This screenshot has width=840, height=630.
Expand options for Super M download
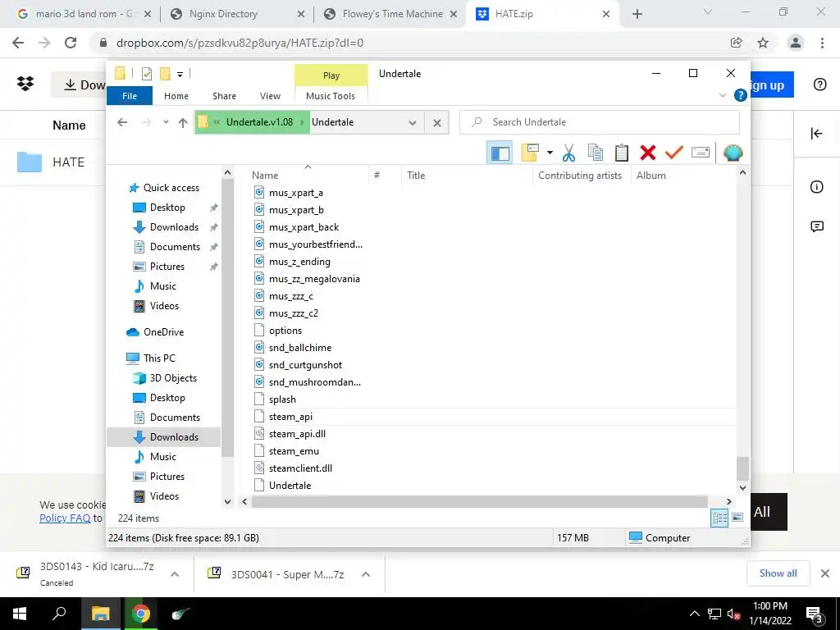(366, 574)
